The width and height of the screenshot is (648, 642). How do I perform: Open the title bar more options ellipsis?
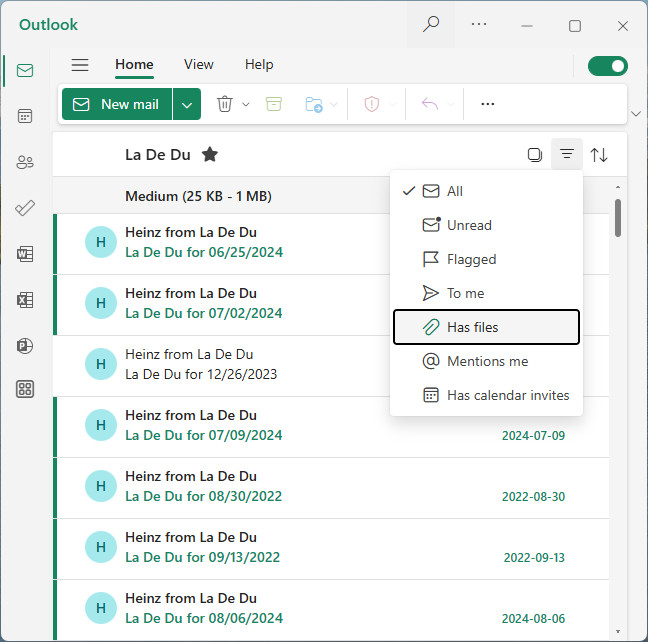click(x=479, y=24)
